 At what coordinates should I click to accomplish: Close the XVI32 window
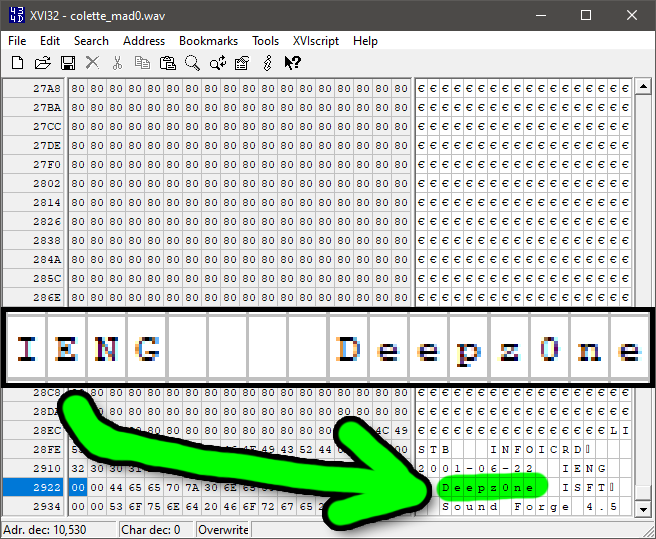point(632,15)
